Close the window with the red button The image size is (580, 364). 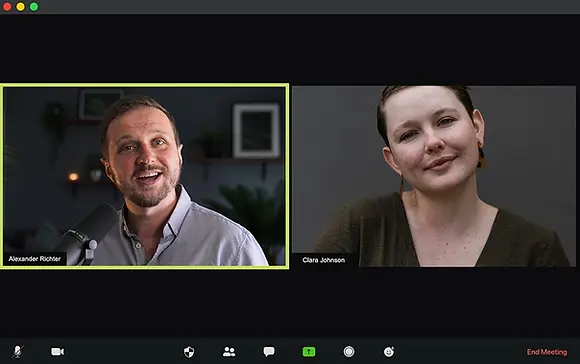pos(7,7)
